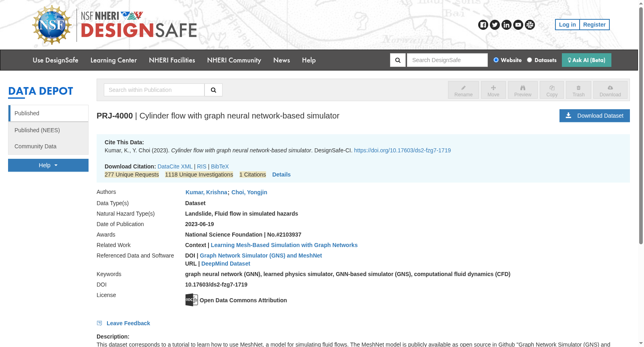Open the Learning Center menu

114,60
